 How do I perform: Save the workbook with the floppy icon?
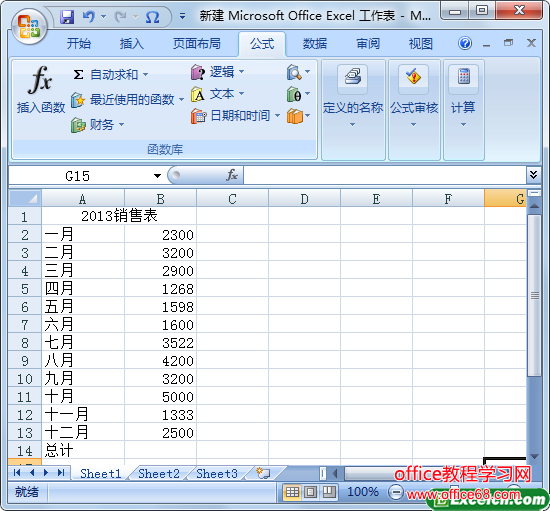click(67, 16)
